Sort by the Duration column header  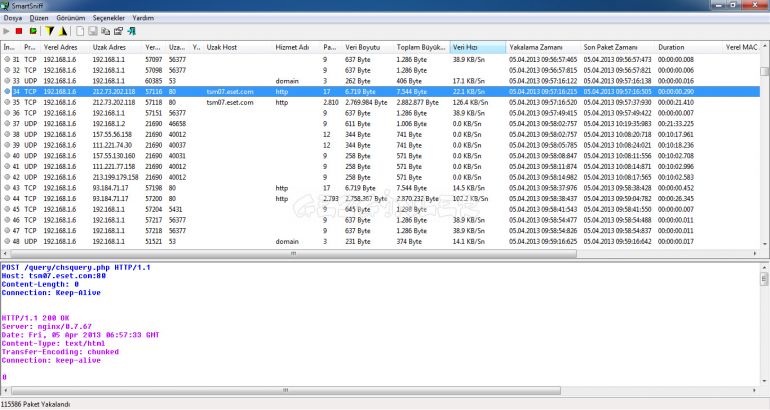(x=689, y=47)
